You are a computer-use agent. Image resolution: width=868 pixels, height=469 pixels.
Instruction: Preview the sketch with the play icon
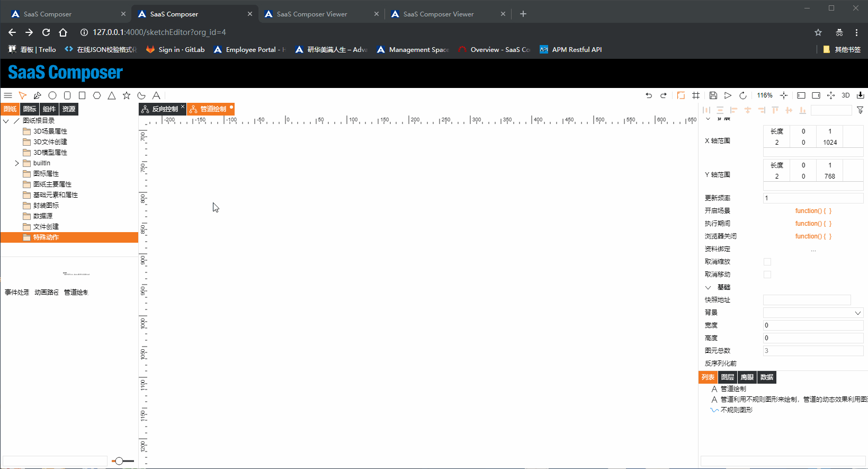[728, 95]
